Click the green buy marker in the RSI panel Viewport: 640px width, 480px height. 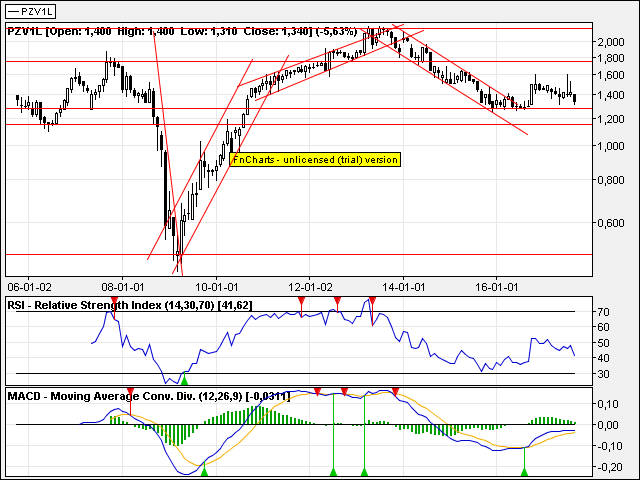(184, 380)
